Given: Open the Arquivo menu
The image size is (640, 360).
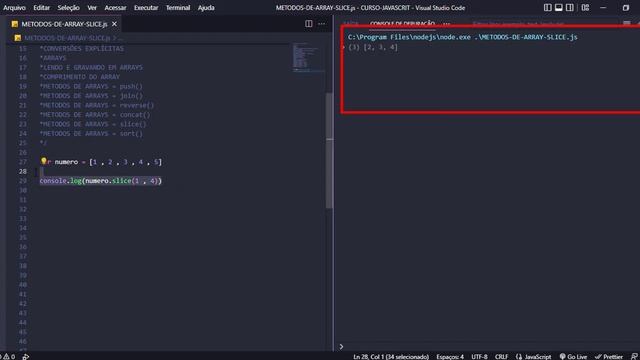Looking at the screenshot, I should point(14,8).
